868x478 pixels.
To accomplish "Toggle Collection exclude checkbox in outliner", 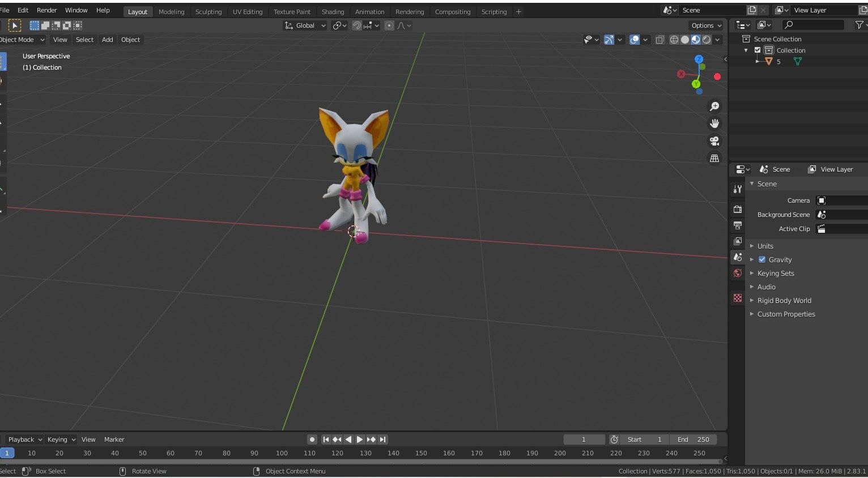I will pos(758,50).
